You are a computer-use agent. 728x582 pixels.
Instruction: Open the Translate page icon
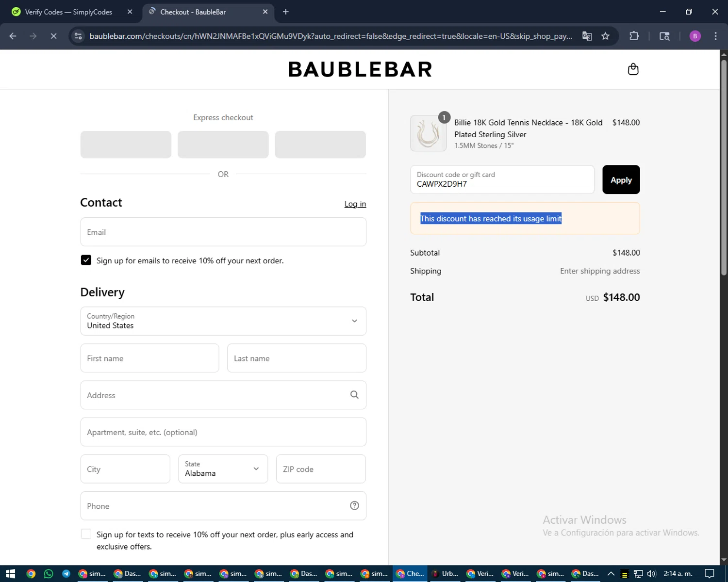pyautogui.click(x=587, y=36)
